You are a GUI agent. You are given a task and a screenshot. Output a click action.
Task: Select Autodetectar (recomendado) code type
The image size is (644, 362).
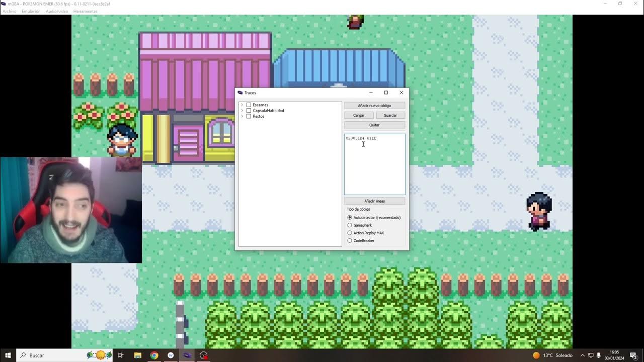pyautogui.click(x=350, y=218)
